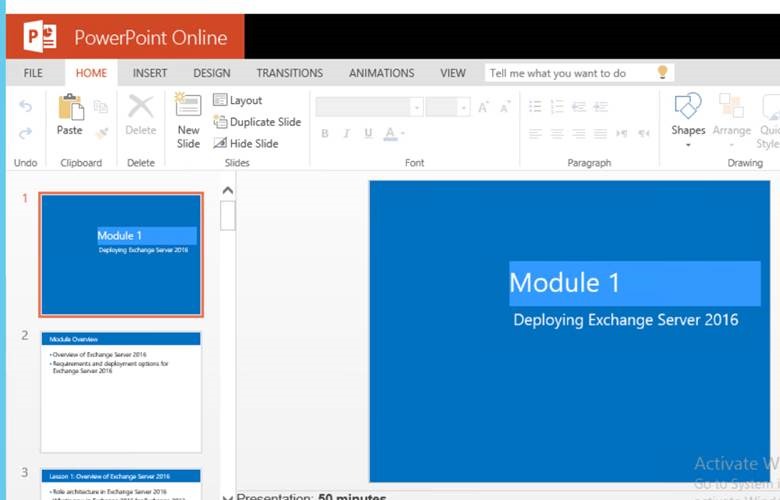This screenshot has height=500, width=780.
Task: Align text right
Action: tap(579, 133)
